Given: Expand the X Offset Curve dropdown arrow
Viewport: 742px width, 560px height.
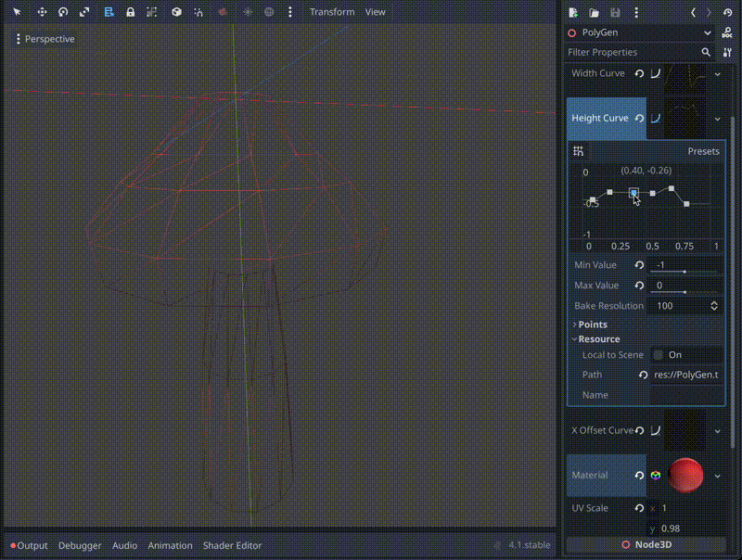Looking at the screenshot, I should coord(717,431).
